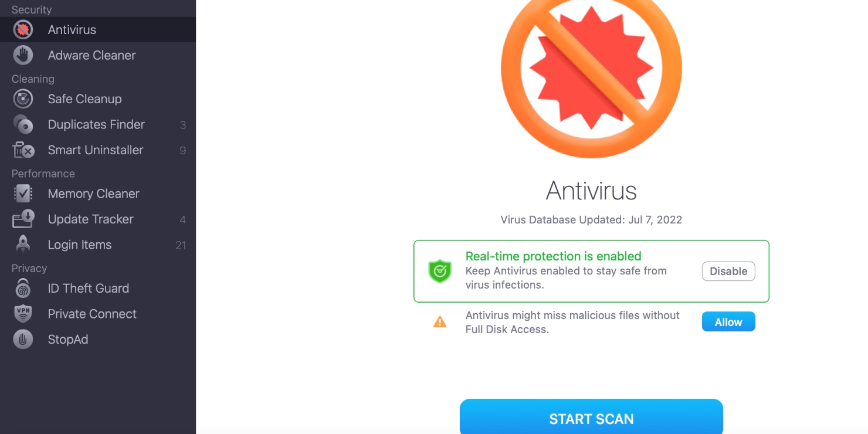Image resolution: width=868 pixels, height=434 pixels.
Task: Click the Antivirus sidebar icon
Action: pyautogui.click(x=23, y=29)
